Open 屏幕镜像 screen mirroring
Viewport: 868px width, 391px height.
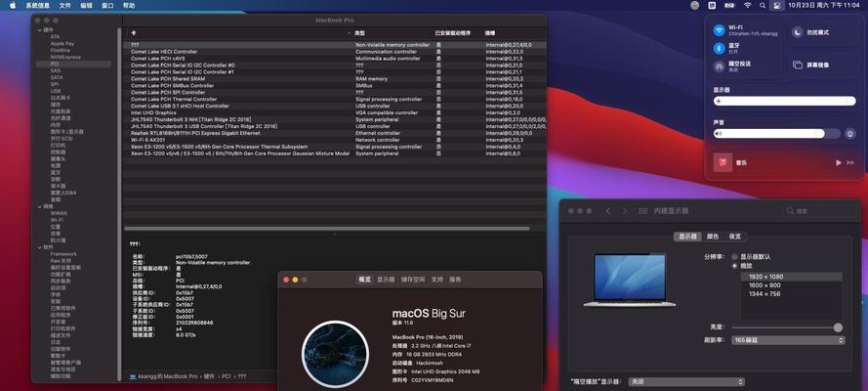[x=797, y=65]
